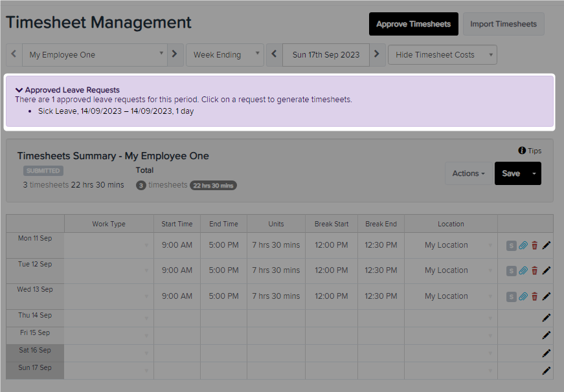This screenshot has height=392, width=564.
Task: Delete the Mon 11 Sep timesheet with trash icon
Action: [x=534, y=245]
